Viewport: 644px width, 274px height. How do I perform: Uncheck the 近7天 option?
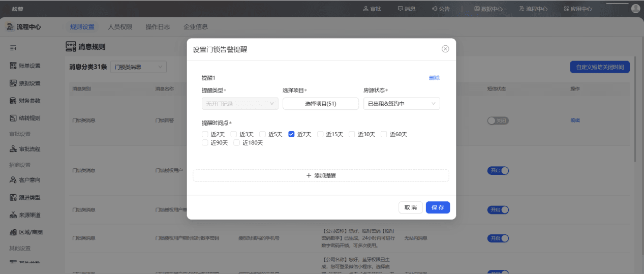click(x=291, y=134)
